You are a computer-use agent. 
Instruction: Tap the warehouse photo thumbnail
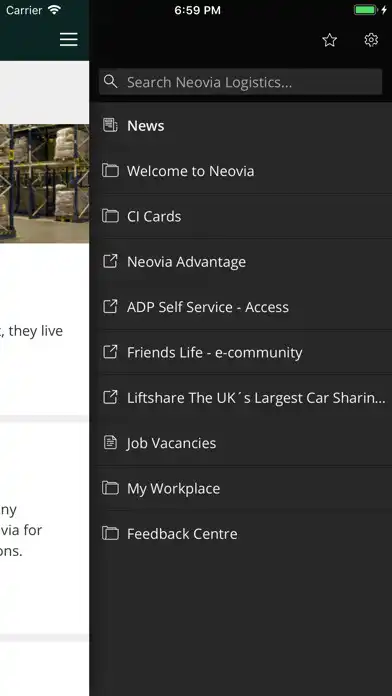pyautogui.click(x=44, y=183)
